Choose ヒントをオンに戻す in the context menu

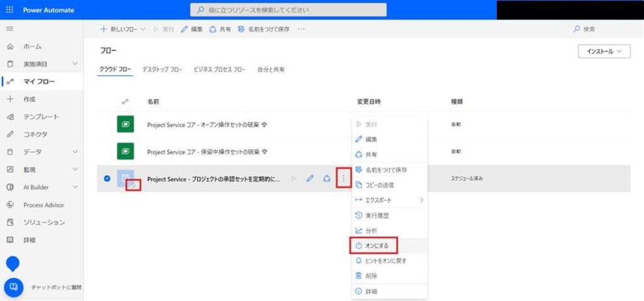coord(389,261)
